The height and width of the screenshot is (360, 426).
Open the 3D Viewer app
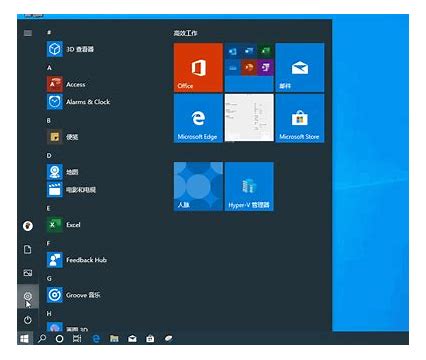[x=71, y=49]
